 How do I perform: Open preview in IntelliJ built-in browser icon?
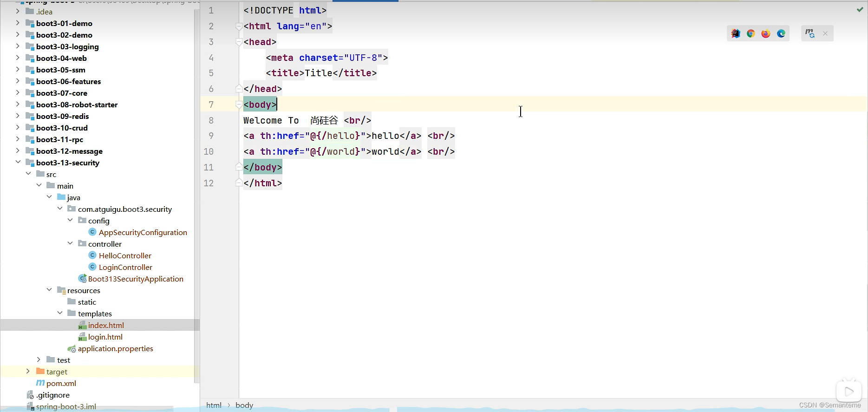point(736,33)
